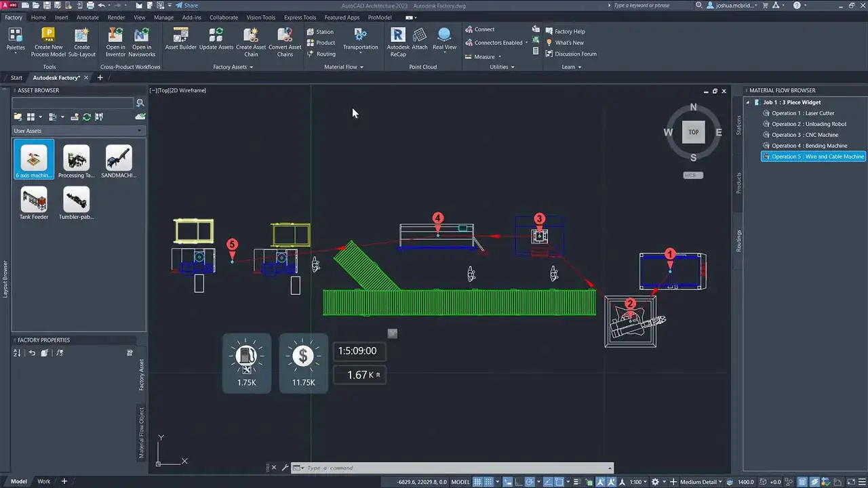Open the ProModel ribbon tab
Image resolution: width=868 pixels, height=488 pixels.
click(380, 18)
